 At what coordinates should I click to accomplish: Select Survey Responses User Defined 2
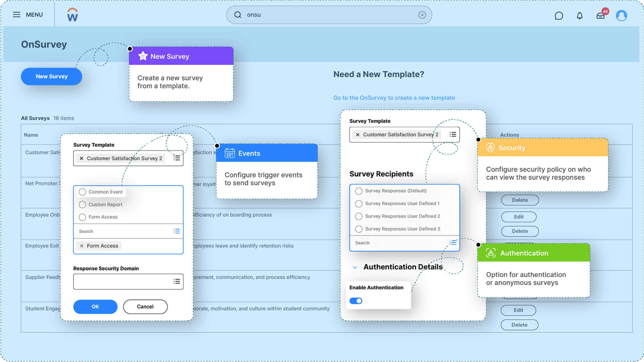tap(359, 216)
